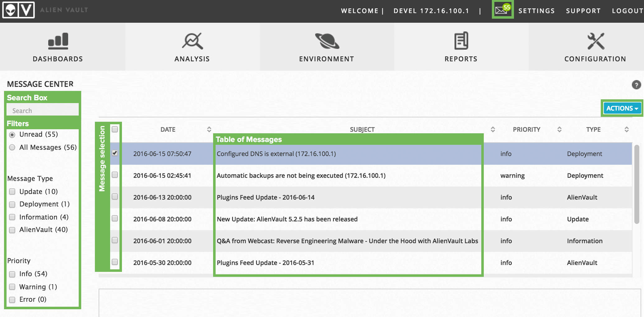Select the AlienVault 5.2.5 released message checkbox

[115, 218]
